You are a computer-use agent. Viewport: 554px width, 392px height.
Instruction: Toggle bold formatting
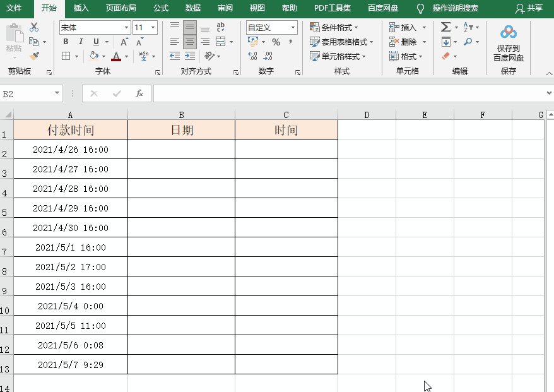tap(66, 42)
